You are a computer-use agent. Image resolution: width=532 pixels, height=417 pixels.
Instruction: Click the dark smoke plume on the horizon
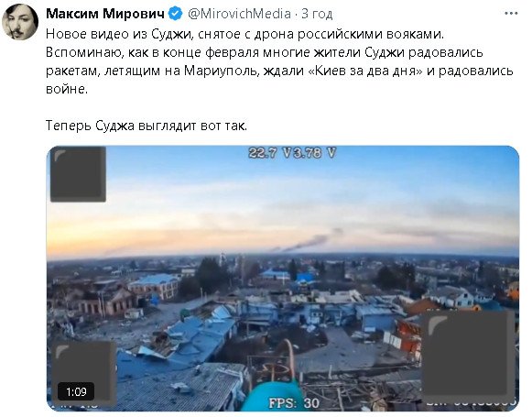[x=307, y=241]
